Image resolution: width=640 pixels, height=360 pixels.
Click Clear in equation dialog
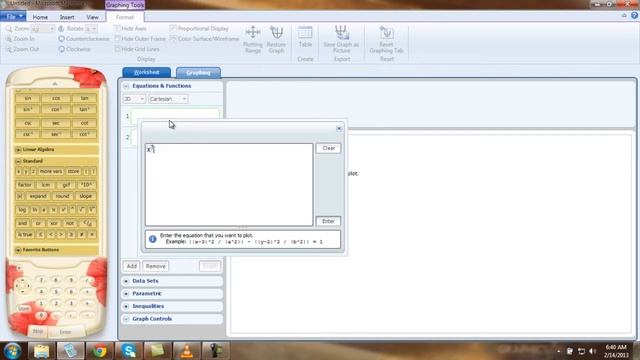(x=329, y=149)
